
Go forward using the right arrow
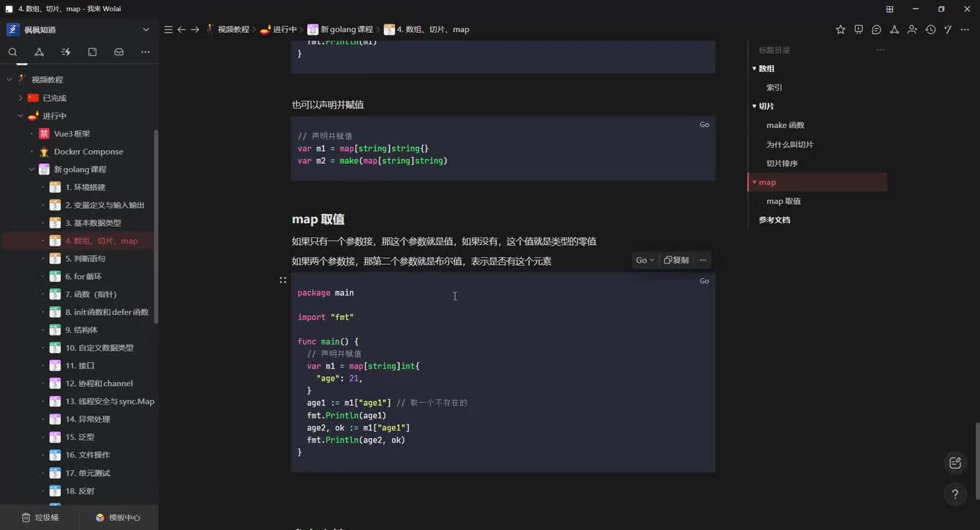(x=194, y=29)
